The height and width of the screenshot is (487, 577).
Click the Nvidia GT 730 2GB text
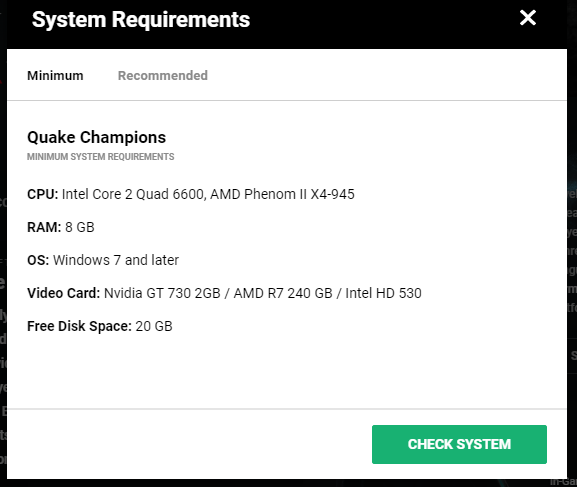pyautogui.click(x=162, y=293)
